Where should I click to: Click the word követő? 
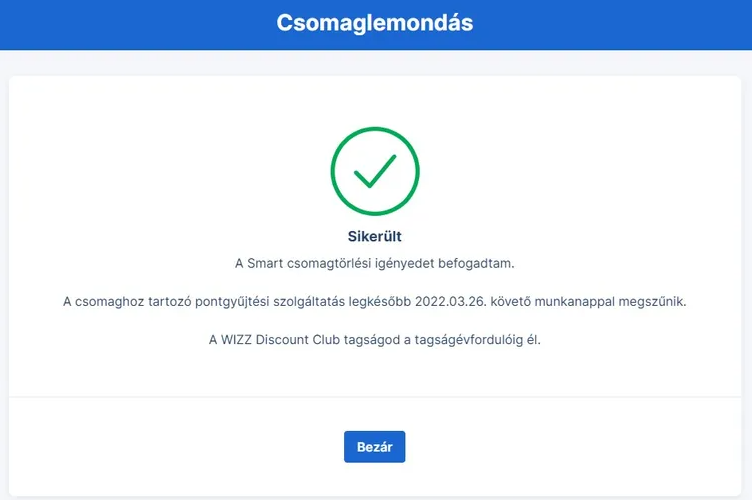[511, 301]
